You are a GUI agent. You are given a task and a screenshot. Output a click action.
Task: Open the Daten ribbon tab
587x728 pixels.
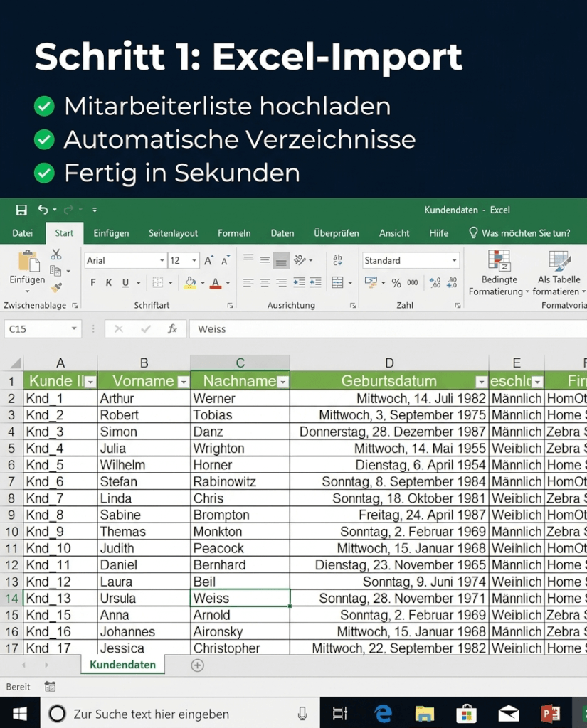pyautogui.click(x=282, y=233)
